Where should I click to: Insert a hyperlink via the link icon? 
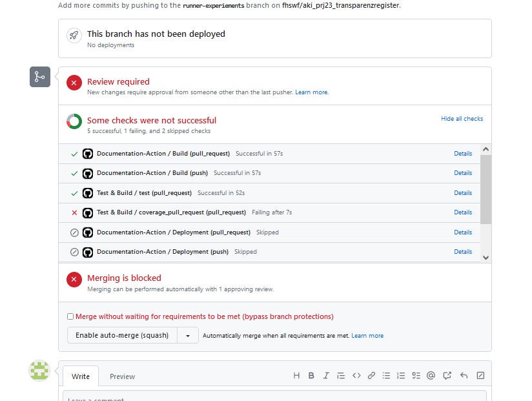(x=371, y=375)
